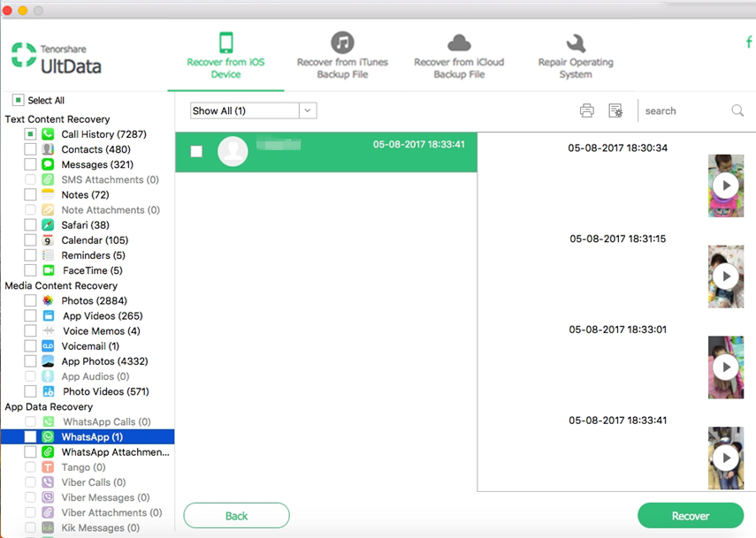Click the Show All dropdown arrow
This screenshot has height=538, width=756.
click(x=308, y=110)
